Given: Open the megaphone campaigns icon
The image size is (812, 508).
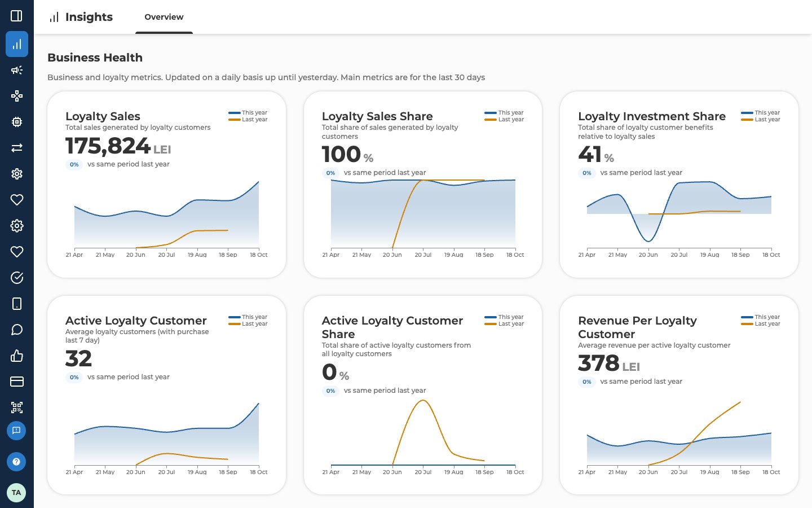Looking at the screenshot, I should tap(17, 70).
